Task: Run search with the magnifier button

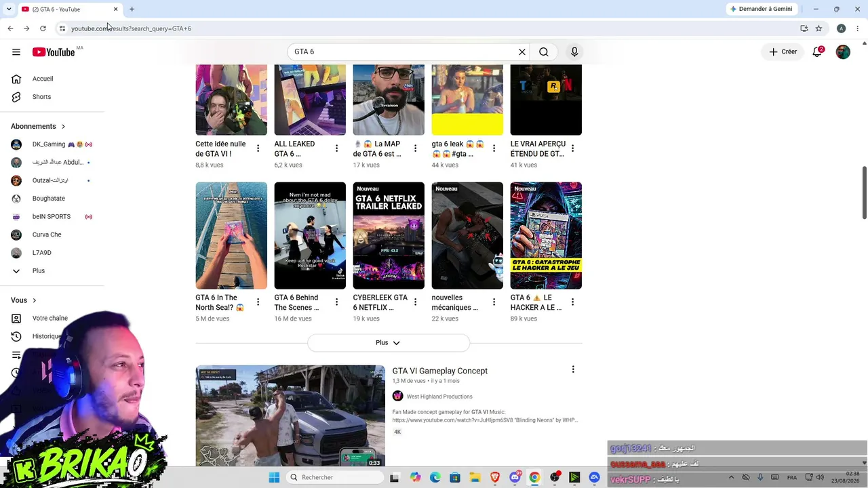Action: [x=544, y=52]
